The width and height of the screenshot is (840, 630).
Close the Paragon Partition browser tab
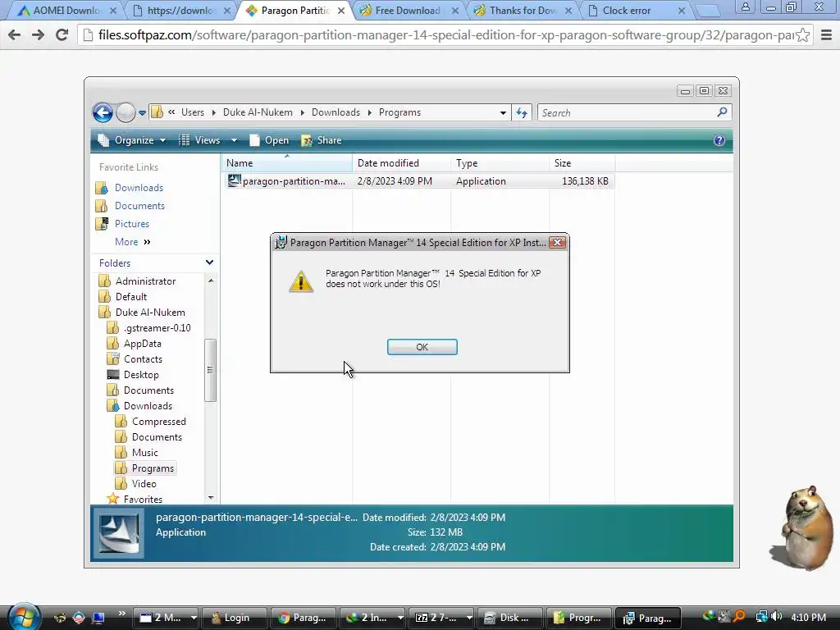pos(341,11)
